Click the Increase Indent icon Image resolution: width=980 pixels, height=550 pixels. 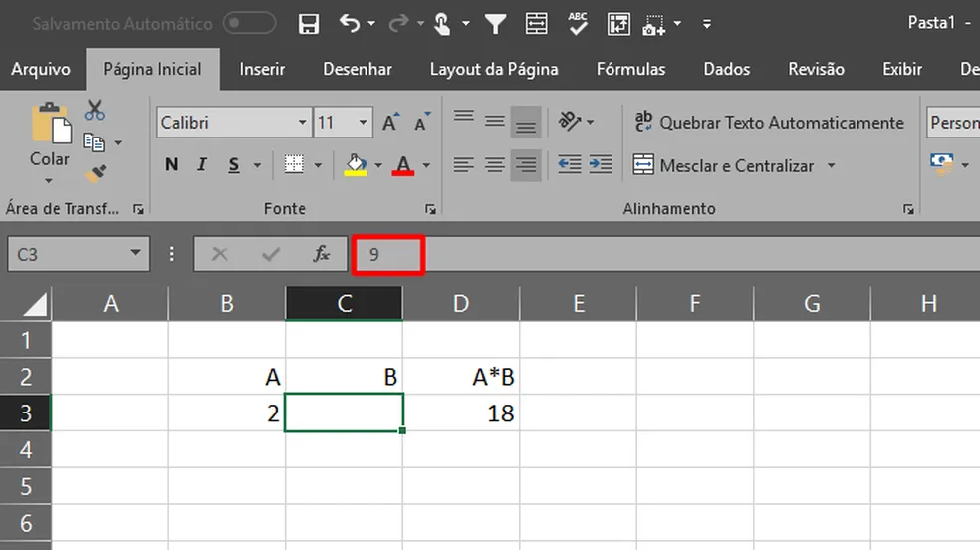pyautogui.click(x=601, y=165)
